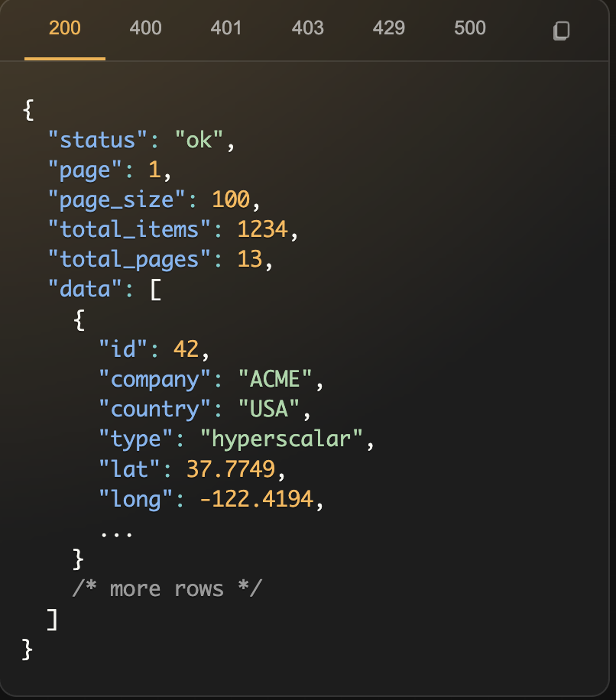Screen dimensions: 616x700
Task: Click the "more rows" comment line
Action: pyautogui.click(x=167, y=588)
